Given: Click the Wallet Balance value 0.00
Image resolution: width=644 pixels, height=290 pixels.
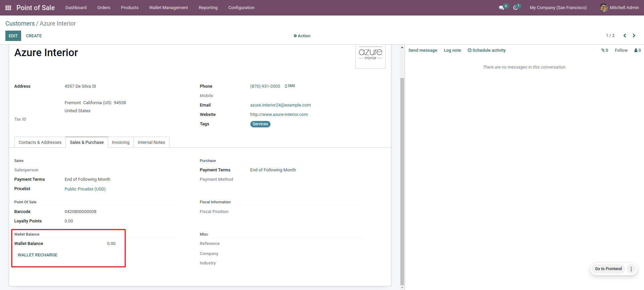Looking at the screenshot, I should click(111, 244).
